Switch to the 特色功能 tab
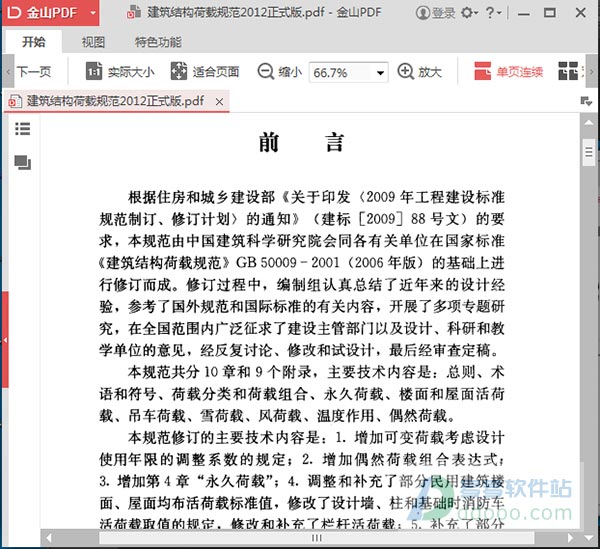 coord(158,42)
